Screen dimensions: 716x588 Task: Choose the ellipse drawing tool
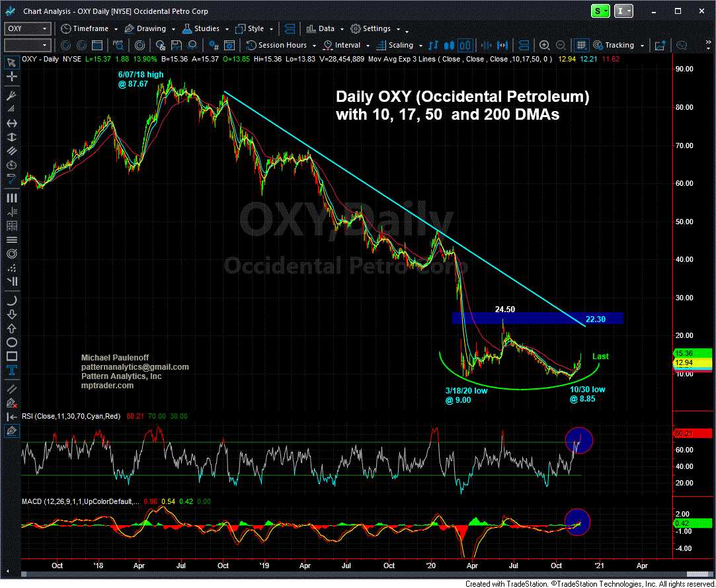[13, 343]
